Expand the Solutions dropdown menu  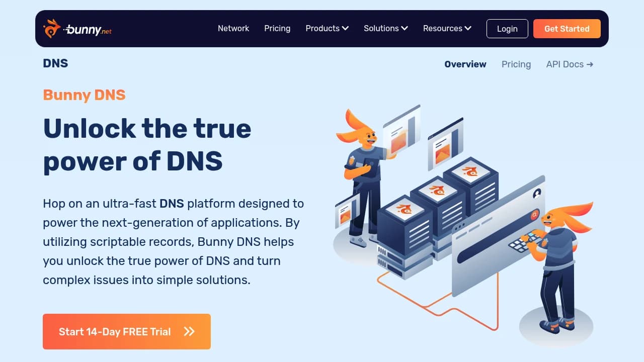pos(386,28)
